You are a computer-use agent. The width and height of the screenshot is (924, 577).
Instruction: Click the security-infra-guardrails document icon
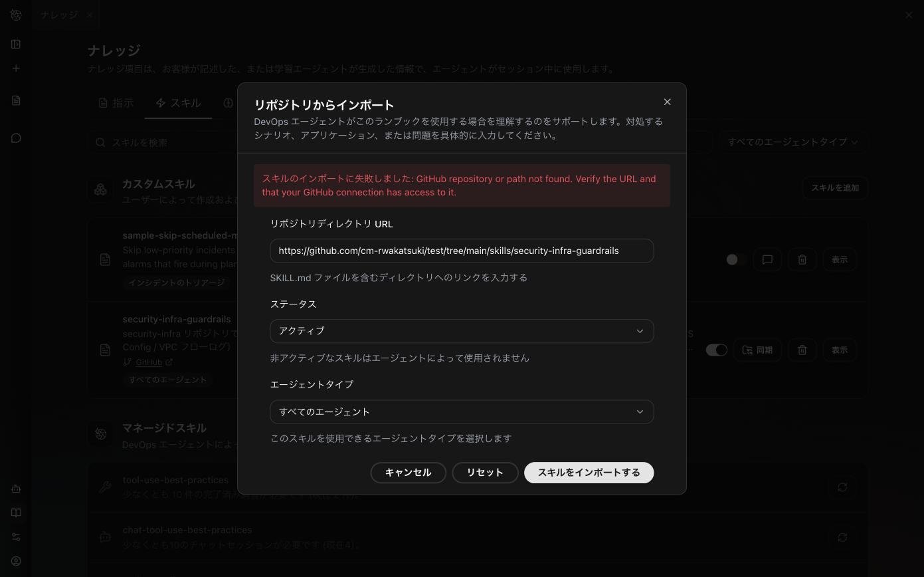click(x=105, y=350)
